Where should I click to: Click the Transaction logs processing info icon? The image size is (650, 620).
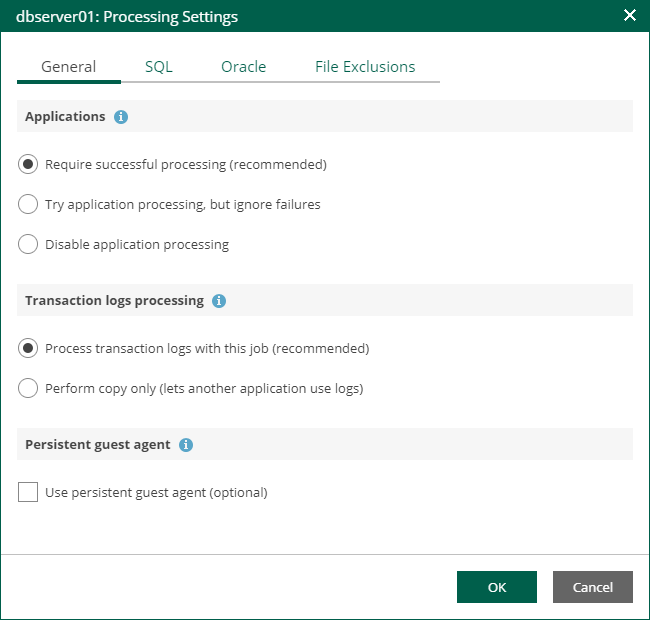pos(219,301)
